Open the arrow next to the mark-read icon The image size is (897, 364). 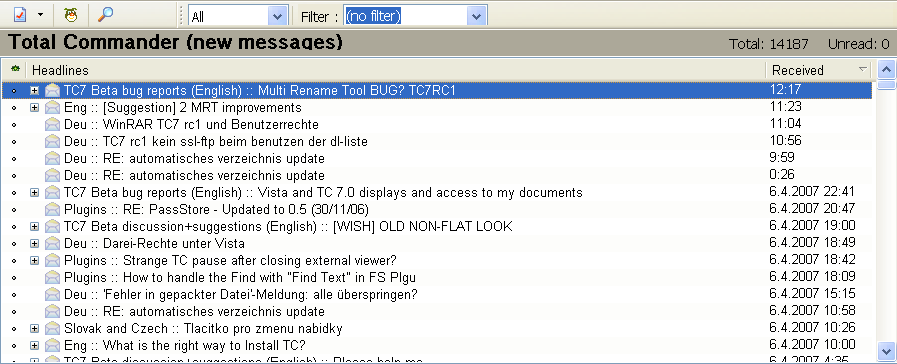click(x=41, y=15)
